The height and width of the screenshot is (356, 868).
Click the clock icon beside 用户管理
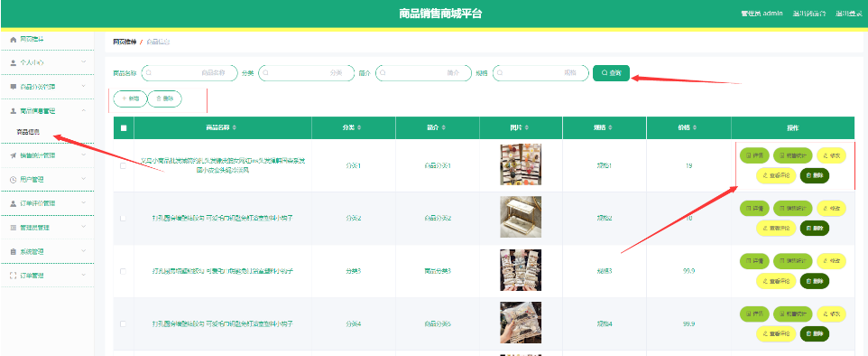pos(14,179)
